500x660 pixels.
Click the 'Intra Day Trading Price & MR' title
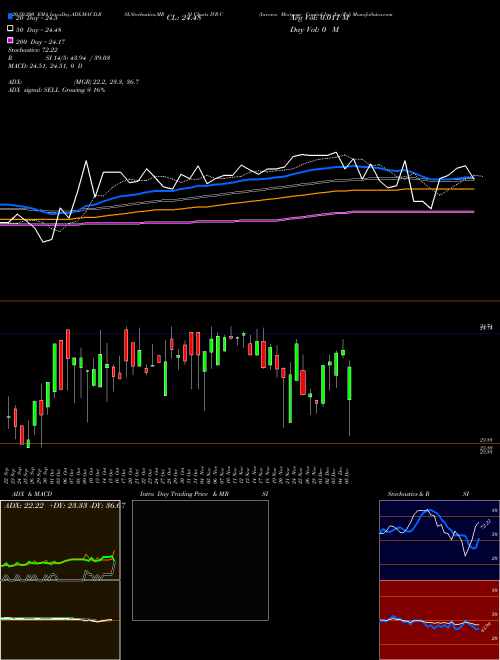pyautogui.click(x=184, y=494)
